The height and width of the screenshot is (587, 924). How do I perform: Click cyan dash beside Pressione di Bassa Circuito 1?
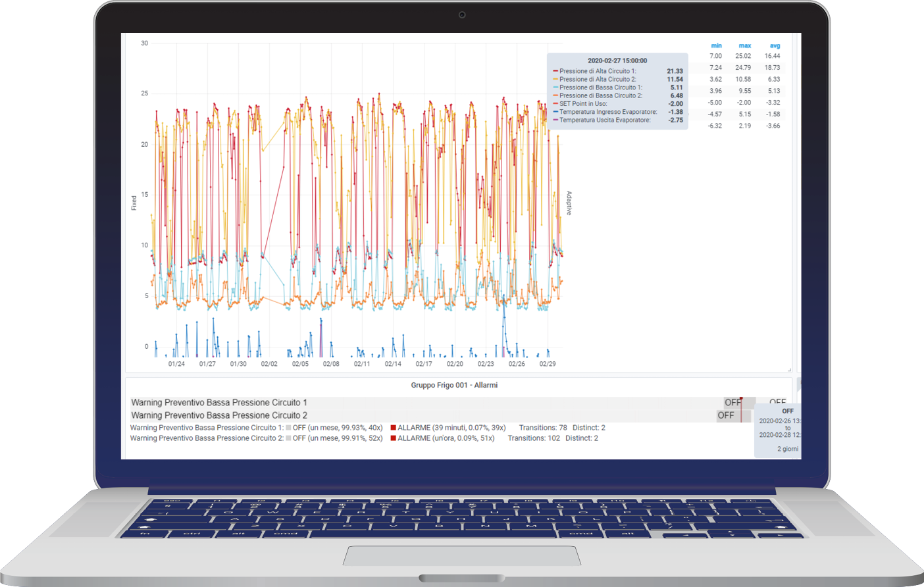click(555, 88)
